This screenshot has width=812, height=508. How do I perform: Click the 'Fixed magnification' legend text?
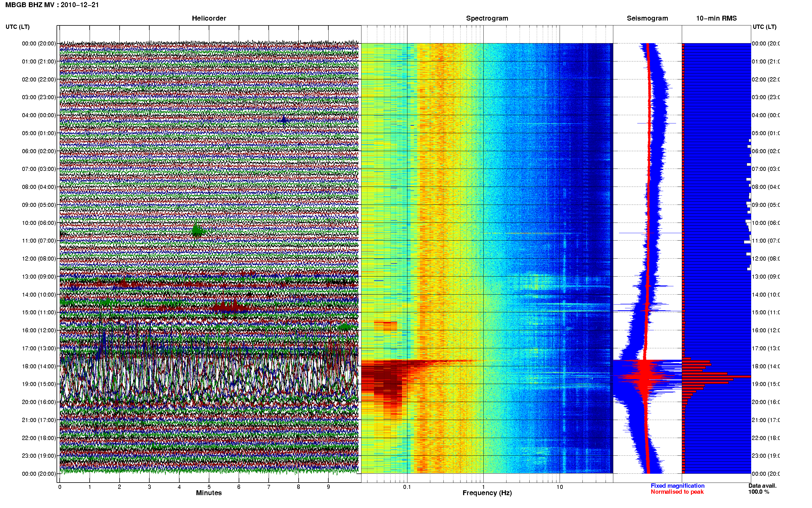point(678,486)
